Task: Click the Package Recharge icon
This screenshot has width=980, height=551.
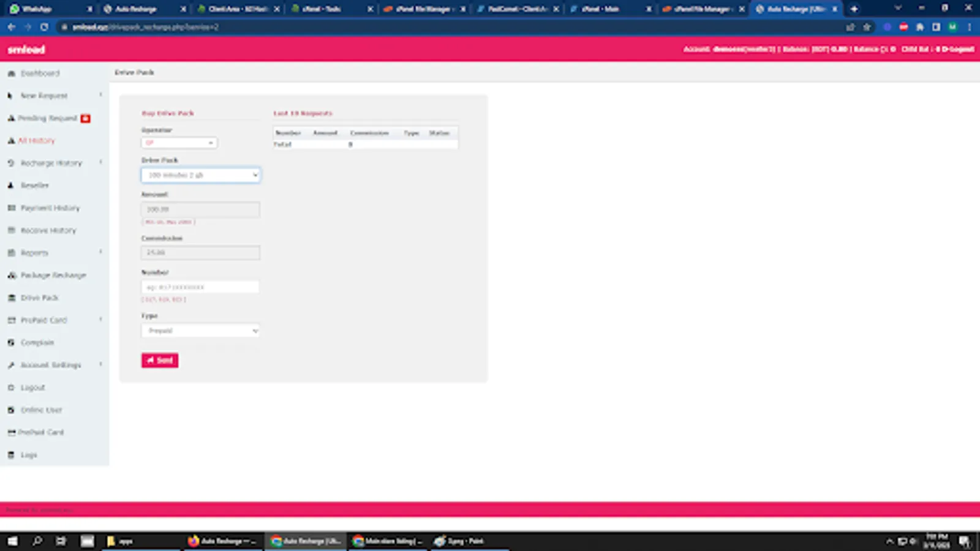Action: [12, 275]
